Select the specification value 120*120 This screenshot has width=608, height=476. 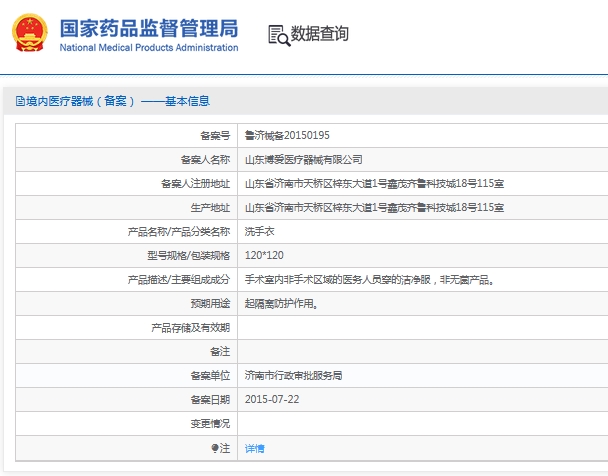pos(264,255)
